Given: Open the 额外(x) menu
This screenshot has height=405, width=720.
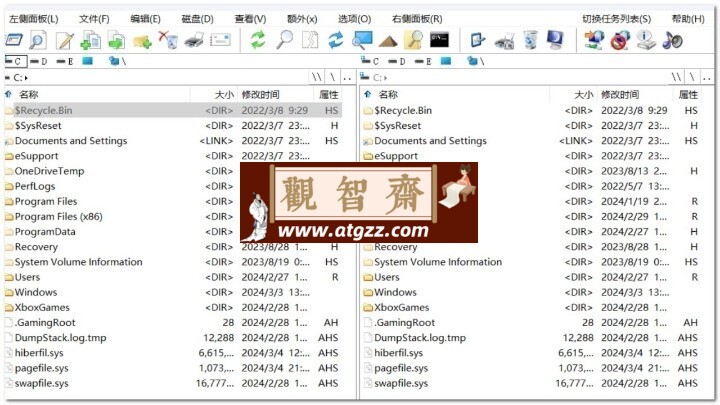Looking at the screenshot, I should point(302,19).
